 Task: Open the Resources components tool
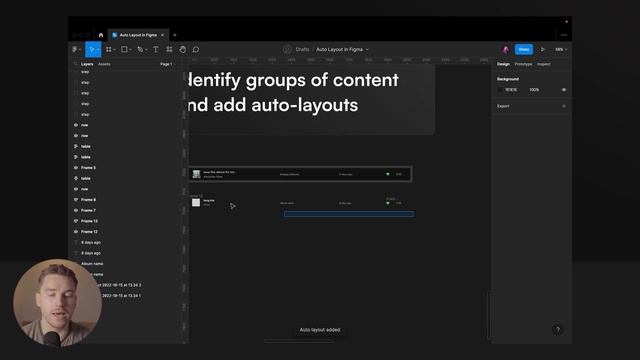point(169,49)
